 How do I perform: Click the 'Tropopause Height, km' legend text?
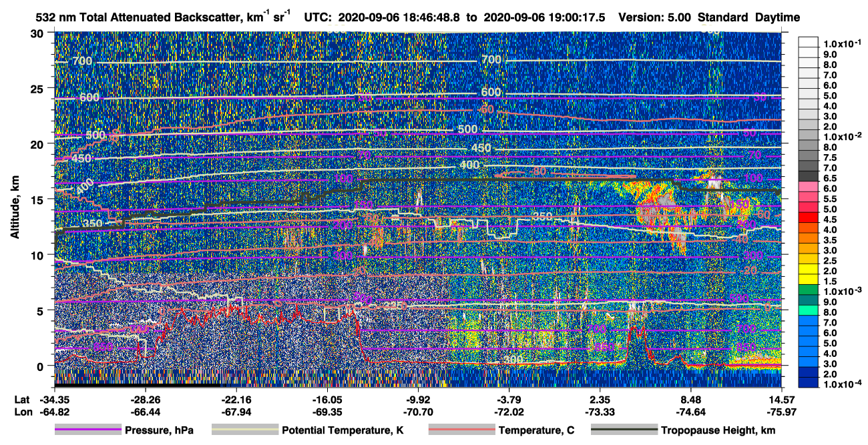tap(718, 431)
